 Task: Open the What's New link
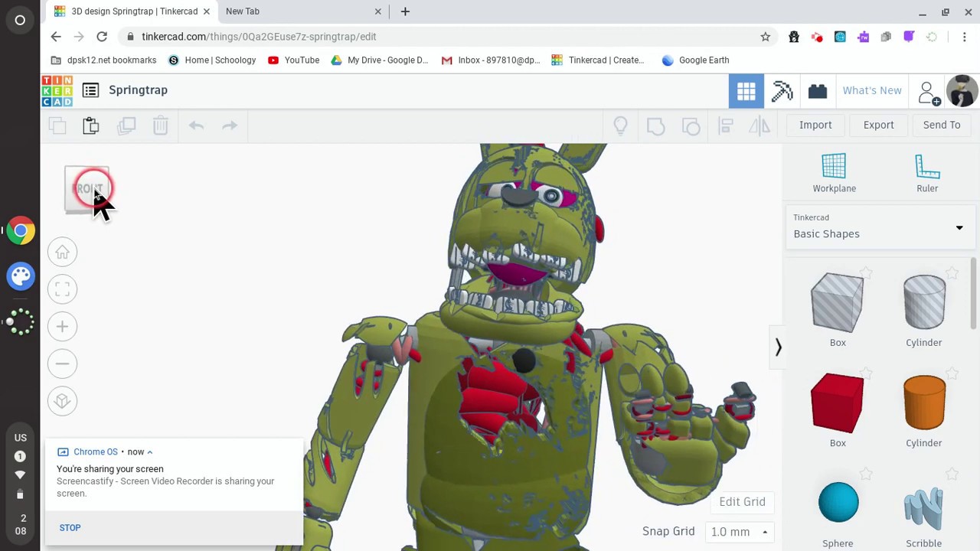pos(872,90)
